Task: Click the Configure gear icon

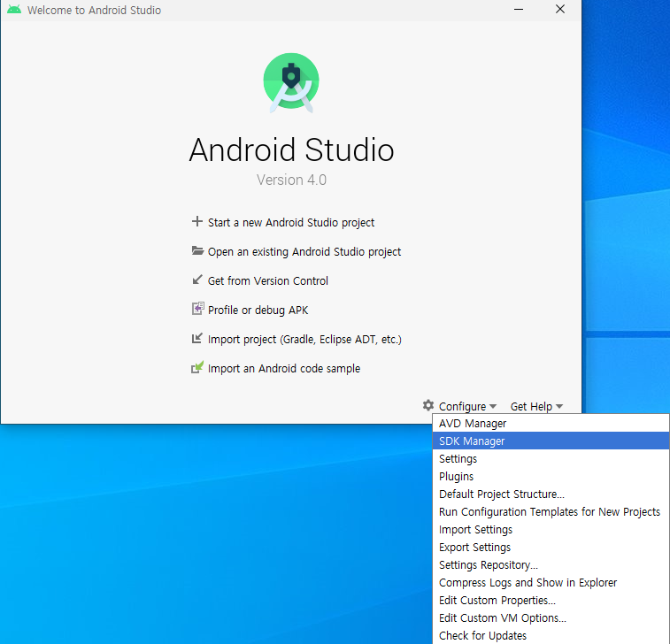Action: tap(428, 405)
